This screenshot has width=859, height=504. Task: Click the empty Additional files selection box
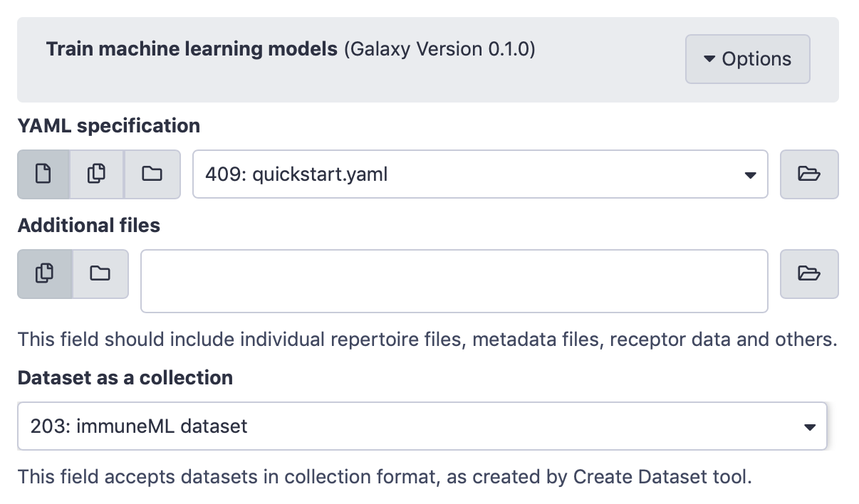[454, 280]
